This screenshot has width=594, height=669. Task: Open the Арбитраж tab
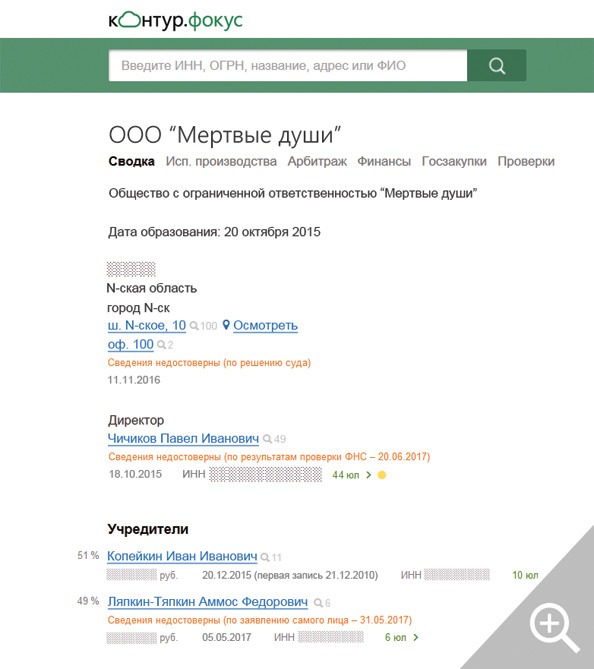click(x=317, y=161)
